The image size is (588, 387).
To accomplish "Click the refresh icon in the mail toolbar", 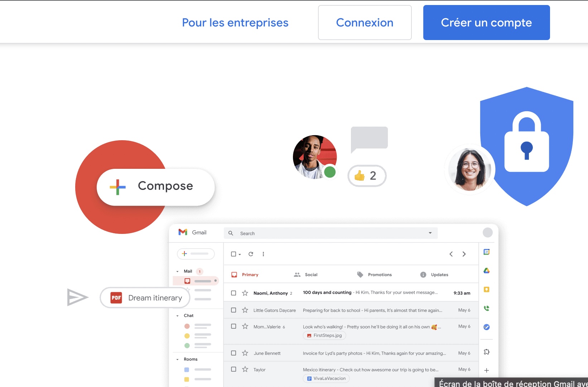I will (x=251, y=254).
